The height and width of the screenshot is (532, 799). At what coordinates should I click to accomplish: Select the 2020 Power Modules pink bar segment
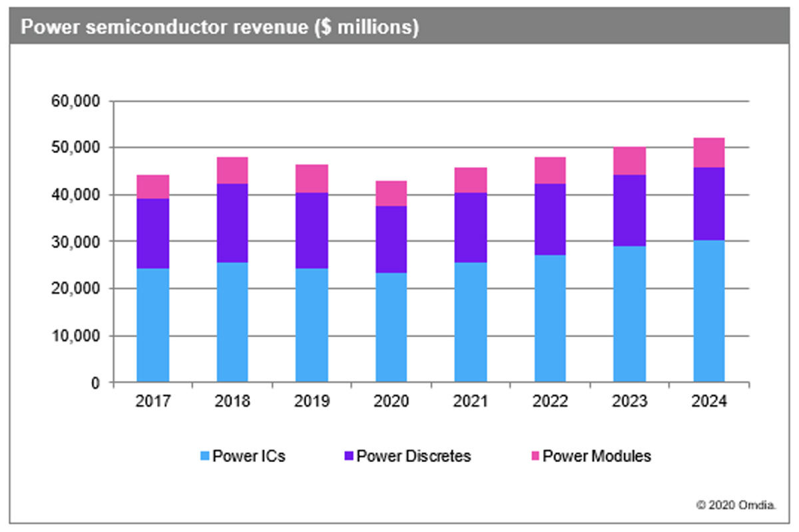pyautogui.click(x=392, y=194)
